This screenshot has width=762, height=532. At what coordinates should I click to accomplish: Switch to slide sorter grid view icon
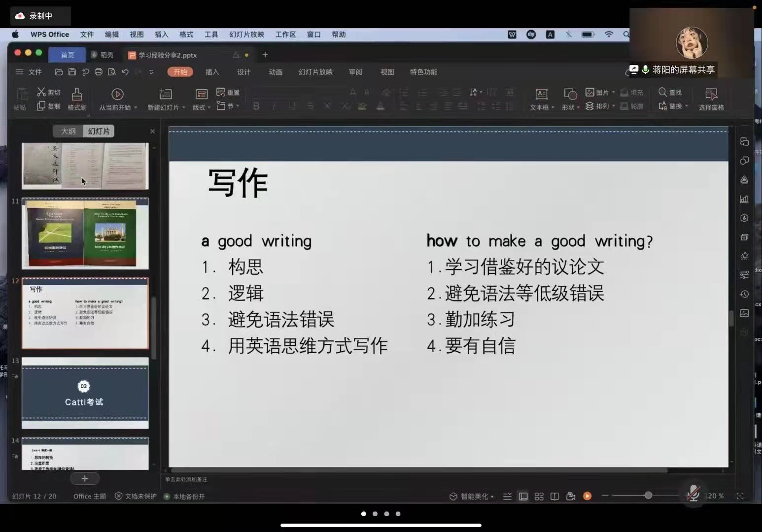tap(539, 496)
